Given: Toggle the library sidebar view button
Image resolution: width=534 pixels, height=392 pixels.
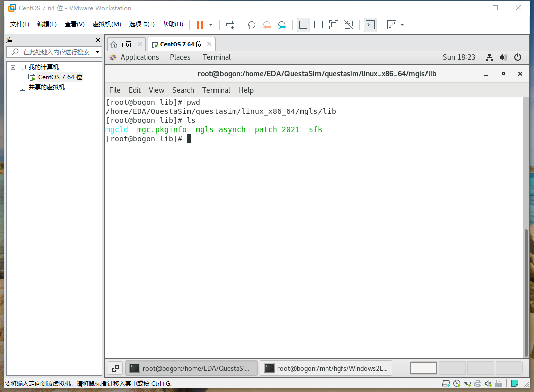Looking at the screenshot, I should 303,25.
